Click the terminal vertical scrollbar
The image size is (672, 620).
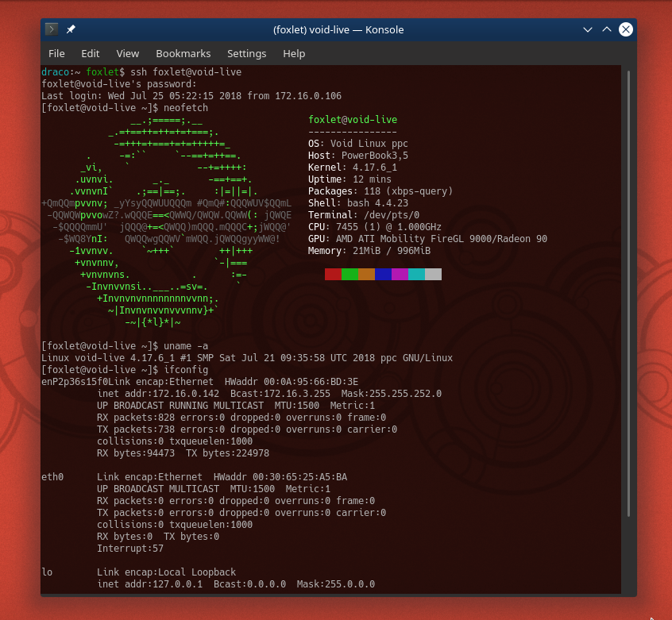(x=628, y=293)
